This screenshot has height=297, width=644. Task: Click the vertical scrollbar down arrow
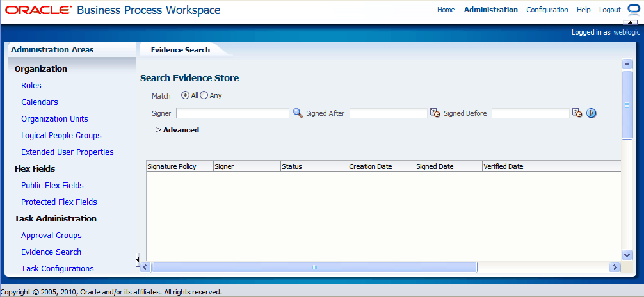point(627,255)
